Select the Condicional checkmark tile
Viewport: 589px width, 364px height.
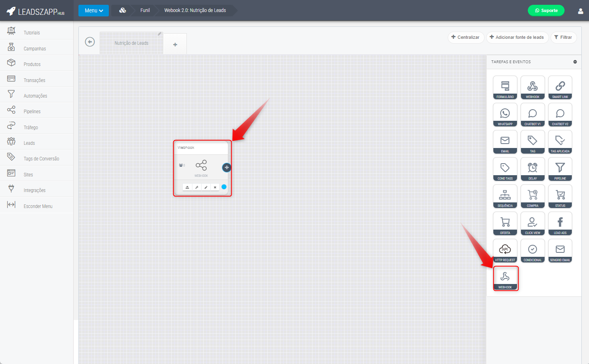(533, 251)
